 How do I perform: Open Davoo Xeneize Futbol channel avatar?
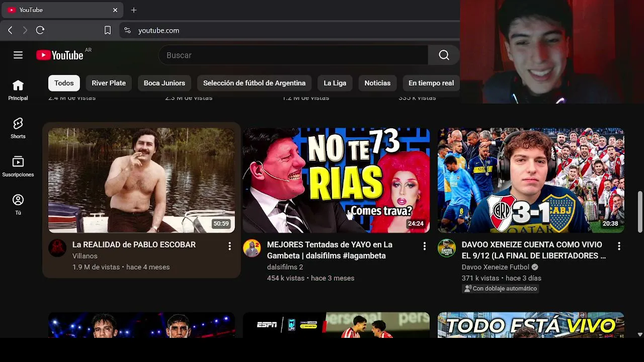pyautogui.click(x=447, y=248)
